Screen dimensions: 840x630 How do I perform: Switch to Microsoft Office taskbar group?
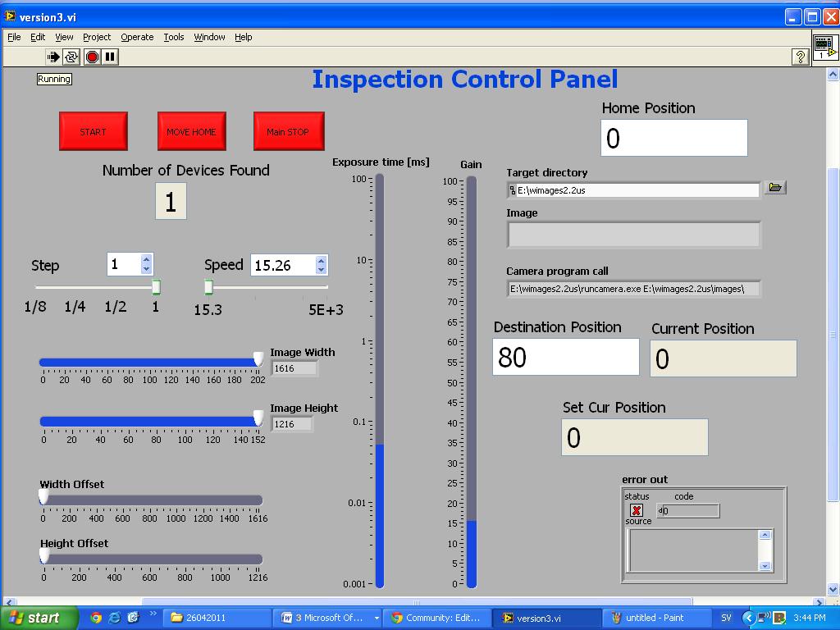(329, 618)
